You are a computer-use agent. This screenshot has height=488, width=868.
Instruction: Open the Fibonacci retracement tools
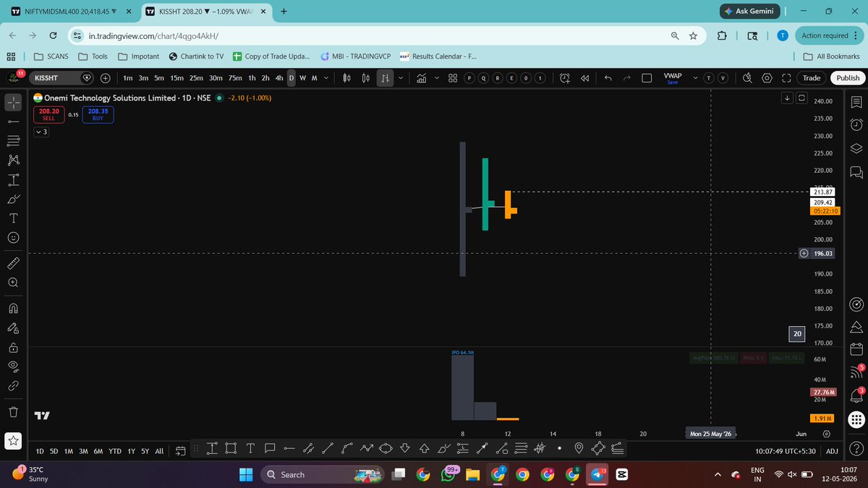point(13,140)
